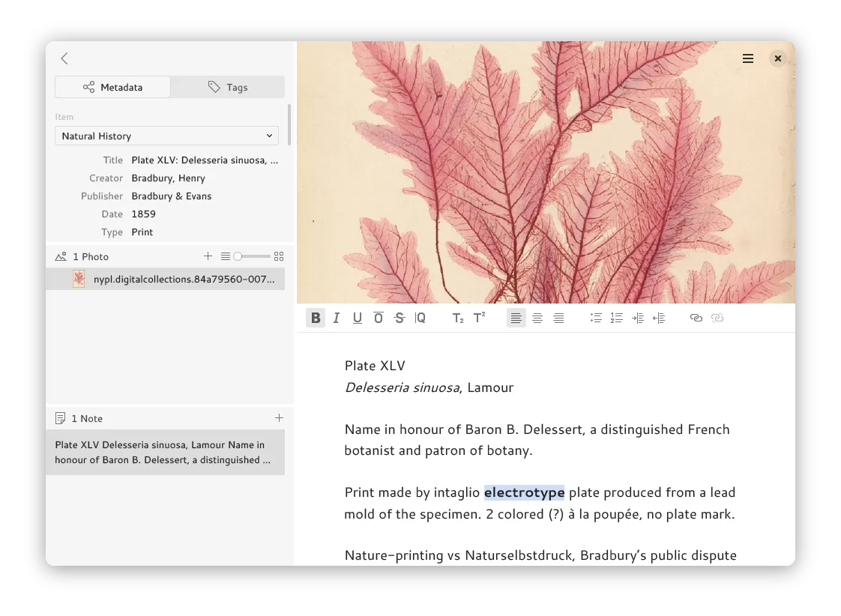Apply superscript formatting

(479, 318)
